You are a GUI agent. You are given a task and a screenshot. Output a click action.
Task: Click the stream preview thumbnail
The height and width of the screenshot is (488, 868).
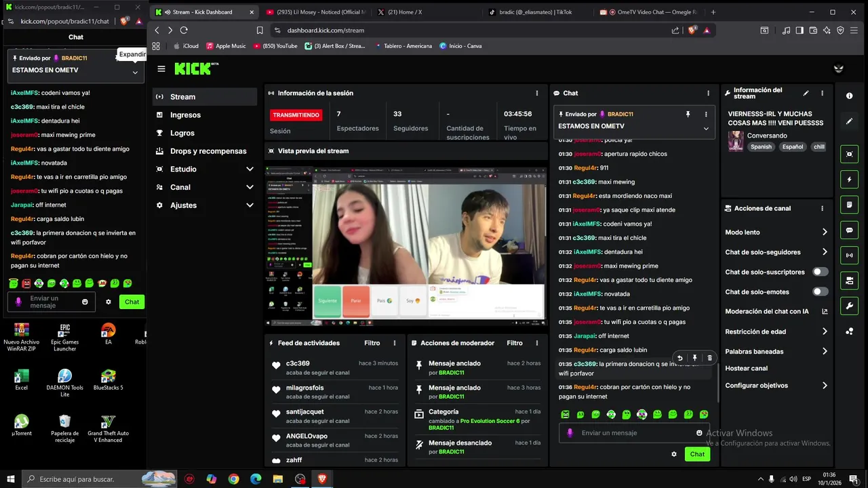click(x=406, y=246)
